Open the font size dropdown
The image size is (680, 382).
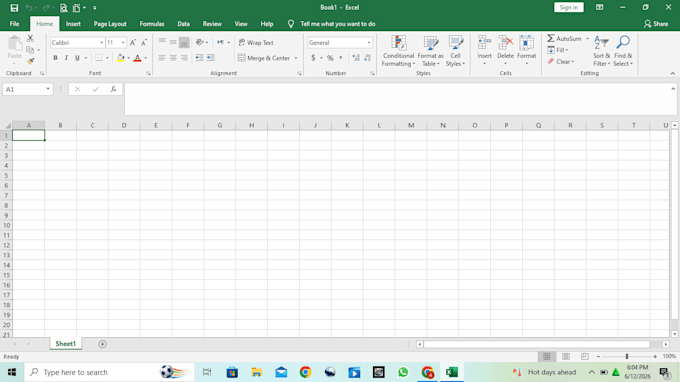click(x=123, y=42)
